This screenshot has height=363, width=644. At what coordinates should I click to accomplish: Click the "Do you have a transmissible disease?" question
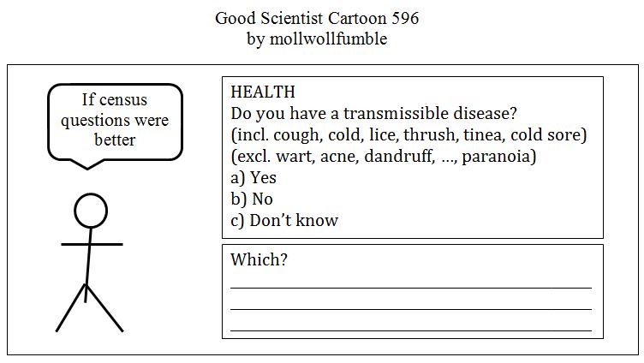374,114
